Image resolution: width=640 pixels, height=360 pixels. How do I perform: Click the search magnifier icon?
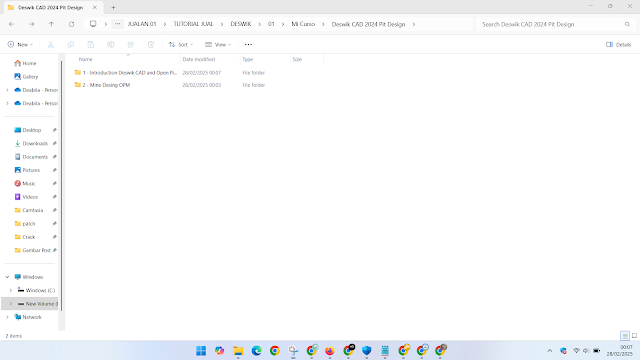(x=627, y=24)
